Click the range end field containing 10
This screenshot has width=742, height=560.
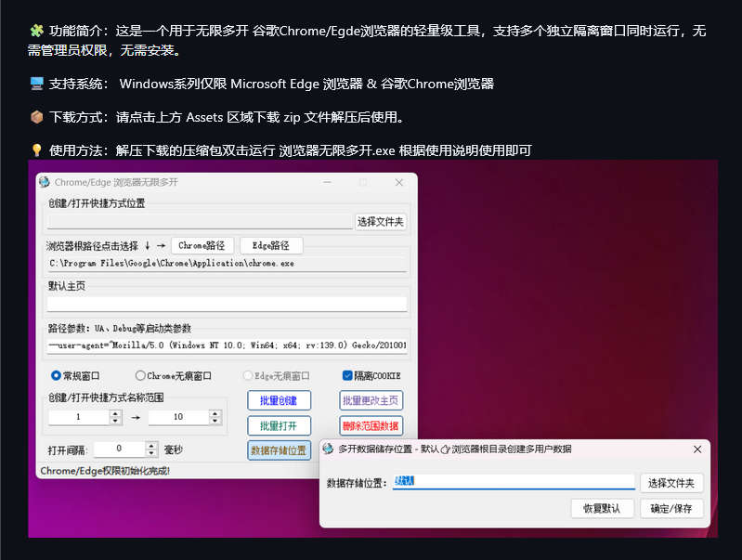click(179, 417)
